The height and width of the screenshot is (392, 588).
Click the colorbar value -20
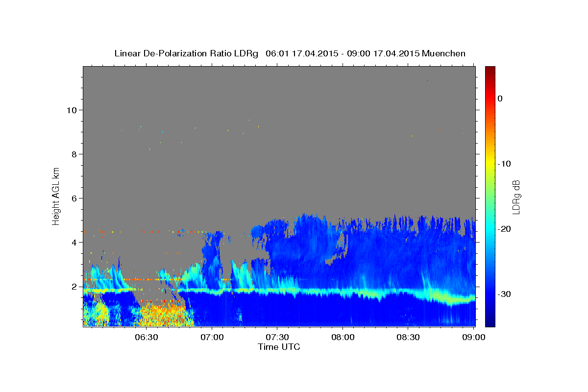(504, 229)
